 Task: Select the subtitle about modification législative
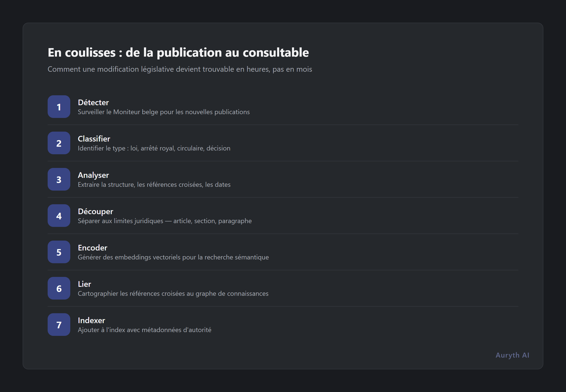[180, 69]
